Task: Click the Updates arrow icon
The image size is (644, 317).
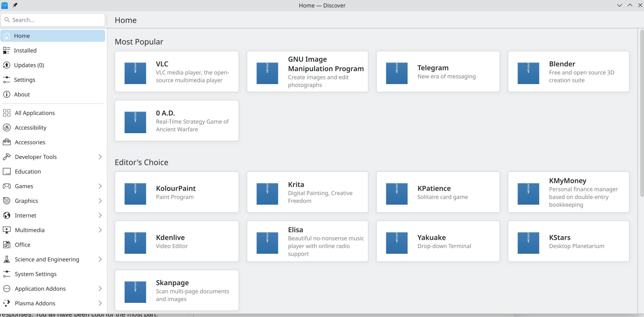Action: click(7, 65)
